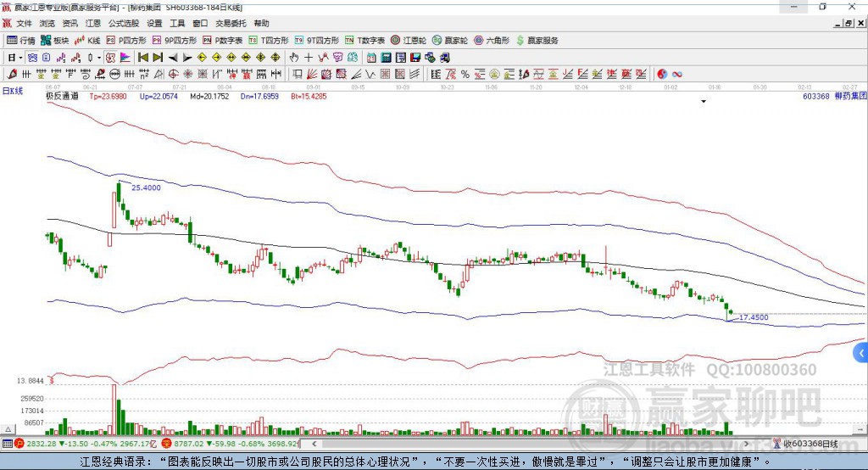Image resolution: width=868 pixels, height=470 pixels.
Task: Click stock code 603368 label
Action: [816, 96]
